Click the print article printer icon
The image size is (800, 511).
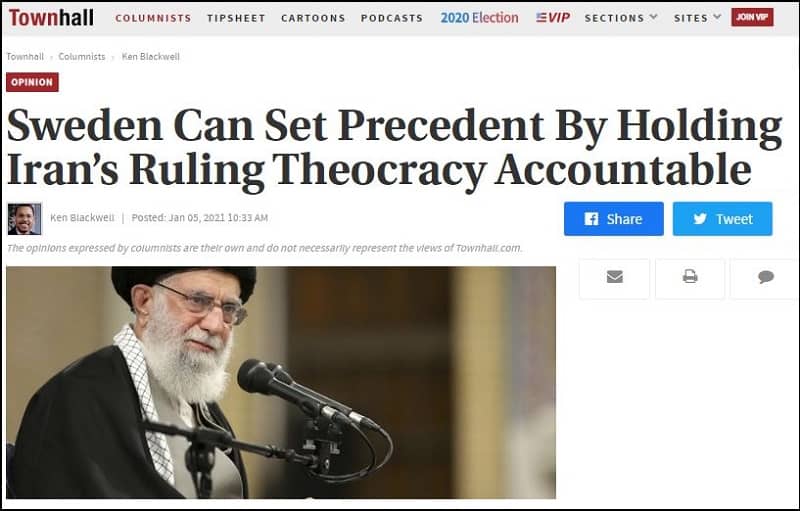point(690,276)
